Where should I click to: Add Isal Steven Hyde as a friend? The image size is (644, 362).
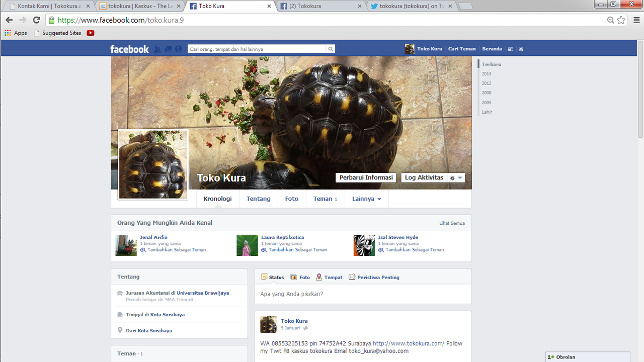tap(411, 249)
